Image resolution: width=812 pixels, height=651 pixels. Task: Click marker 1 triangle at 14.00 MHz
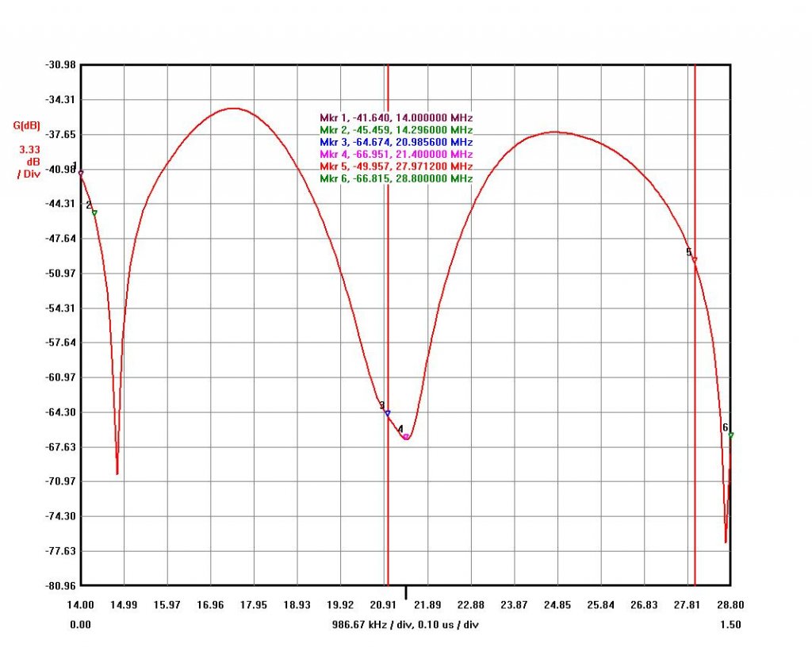click(x=81, y=172)
